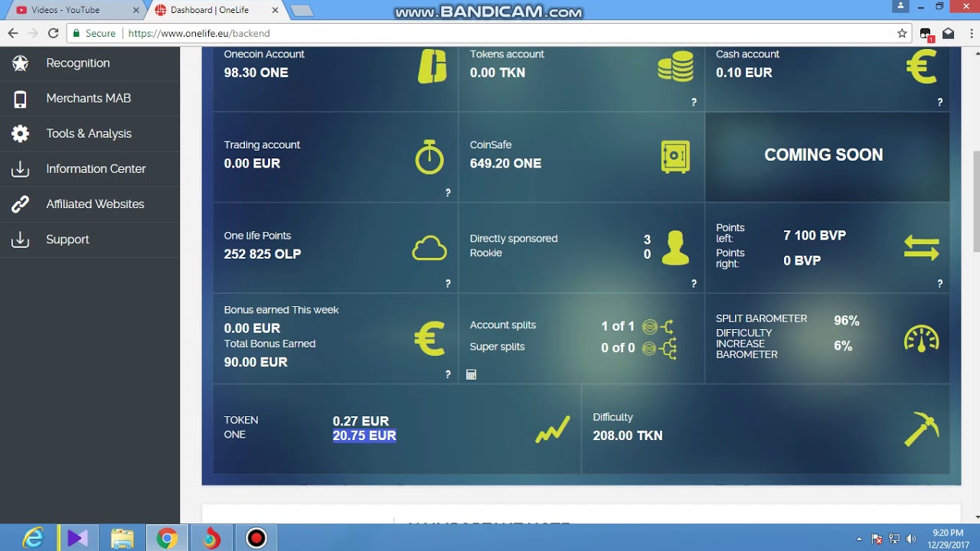Open help for BVP points tile
Screen dimensions: 980x551
[939, 283]
